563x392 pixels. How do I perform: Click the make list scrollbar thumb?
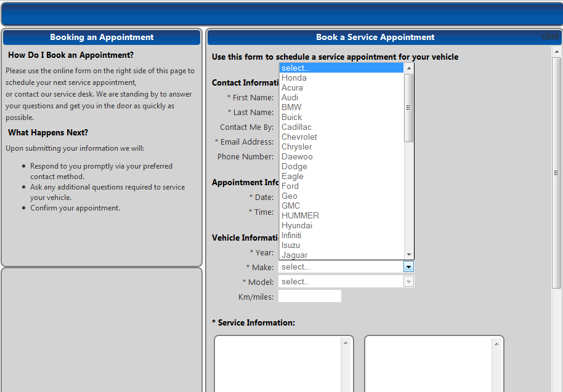click(408, 108)
